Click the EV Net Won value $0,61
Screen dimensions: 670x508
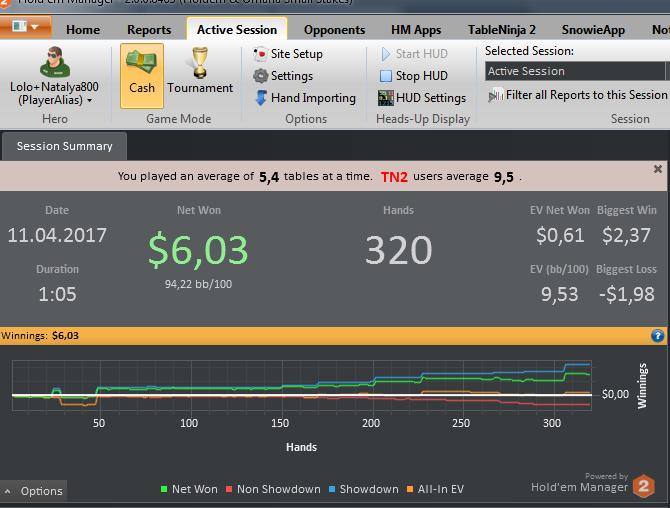[560, 235]
